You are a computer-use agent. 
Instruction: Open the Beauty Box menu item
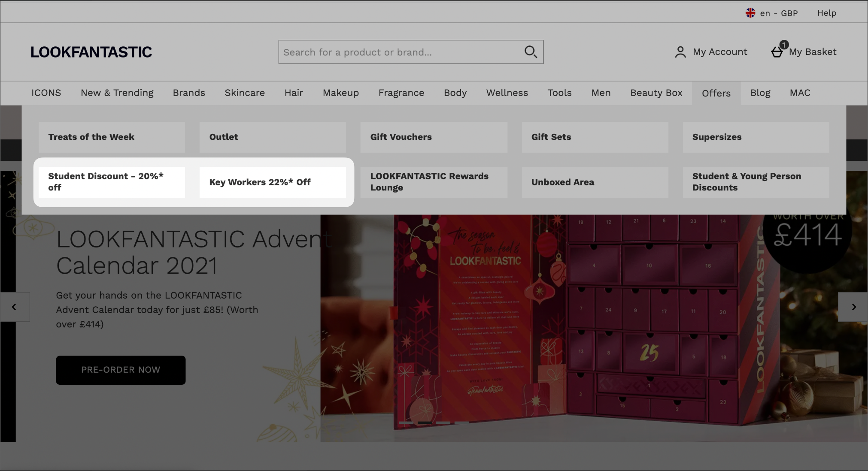(x=656, y=93)
